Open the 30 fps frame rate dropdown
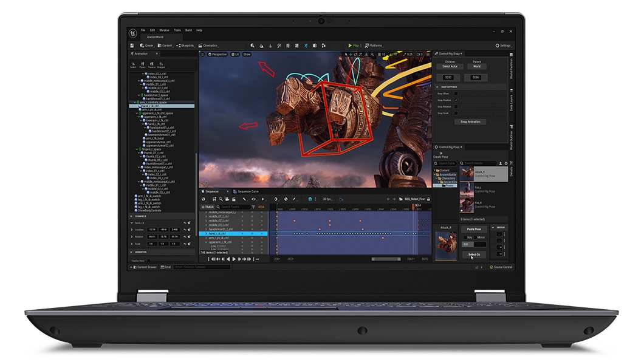Viewport: 644px width, 362px height. 327,199
